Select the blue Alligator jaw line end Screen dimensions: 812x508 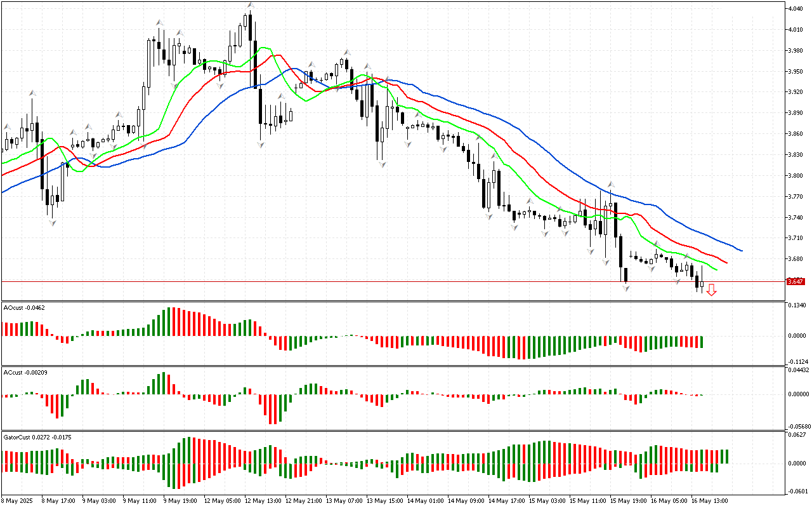point(741,250)
